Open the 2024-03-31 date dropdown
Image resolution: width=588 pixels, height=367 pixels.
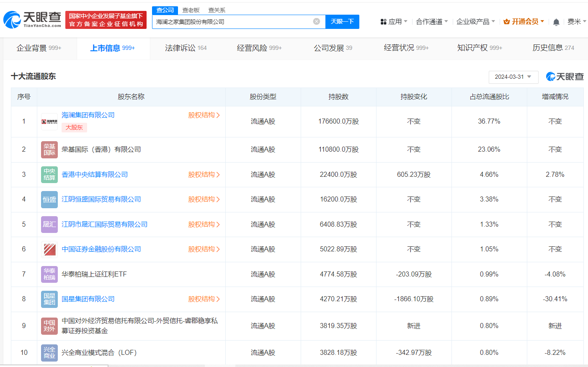click(x=513, y=77)
